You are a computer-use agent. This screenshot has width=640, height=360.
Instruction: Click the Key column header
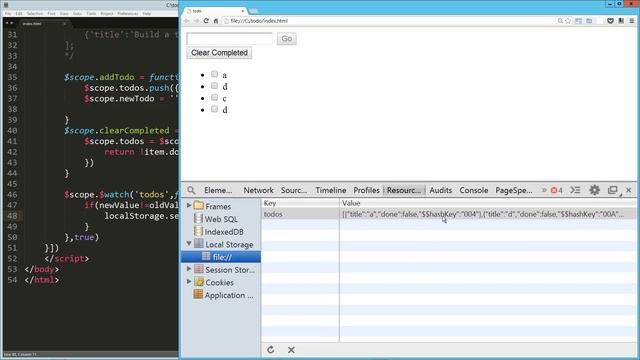300,203
